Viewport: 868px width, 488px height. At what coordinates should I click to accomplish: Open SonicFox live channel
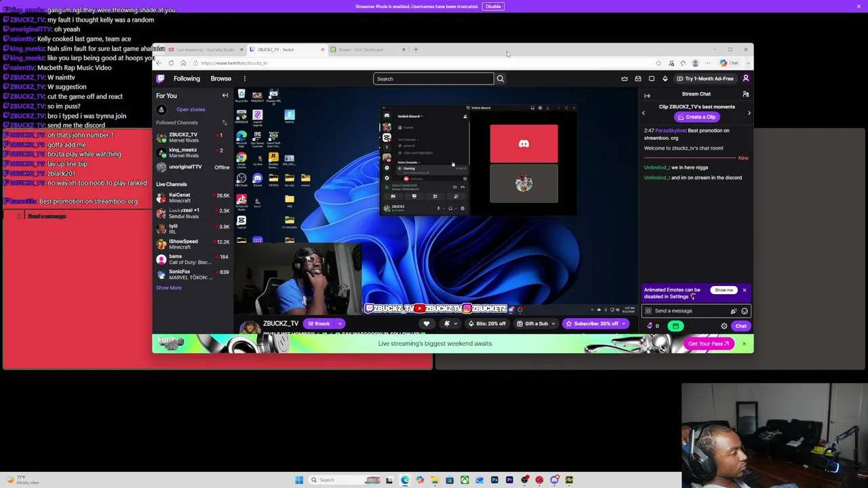[x=193, y=274]
